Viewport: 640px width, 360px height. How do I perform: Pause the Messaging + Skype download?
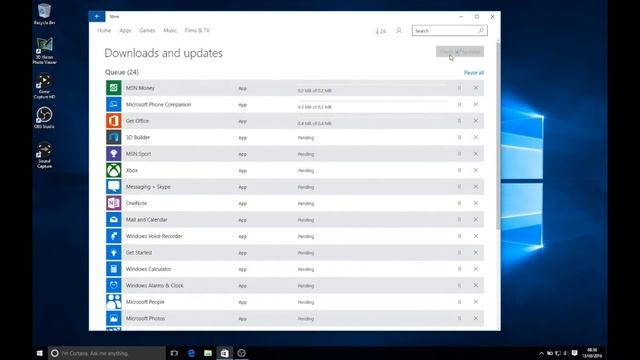[x=459, y=187]
